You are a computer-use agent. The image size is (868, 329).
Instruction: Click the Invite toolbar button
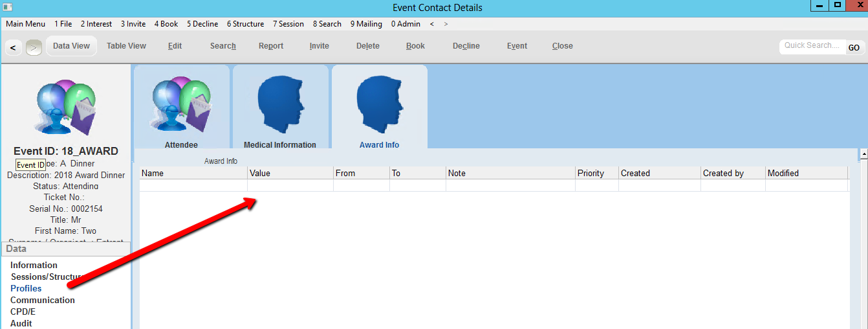tap(319, 46)
